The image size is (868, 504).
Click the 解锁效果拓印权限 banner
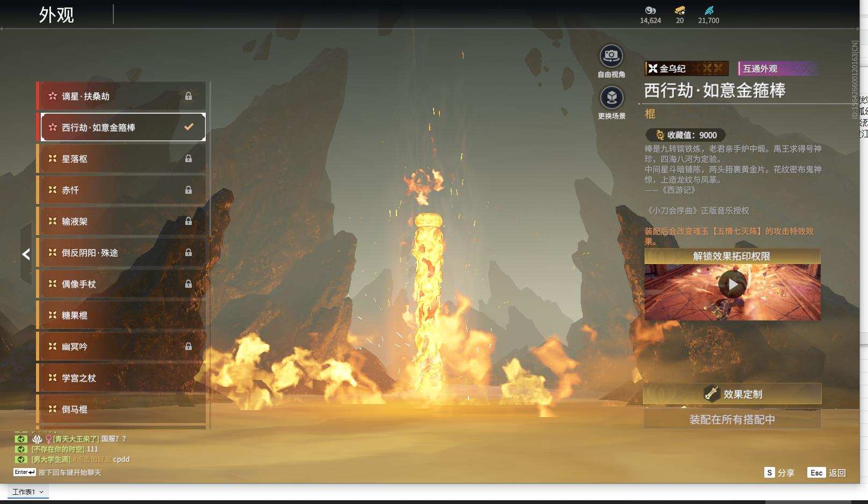point(732,256)
